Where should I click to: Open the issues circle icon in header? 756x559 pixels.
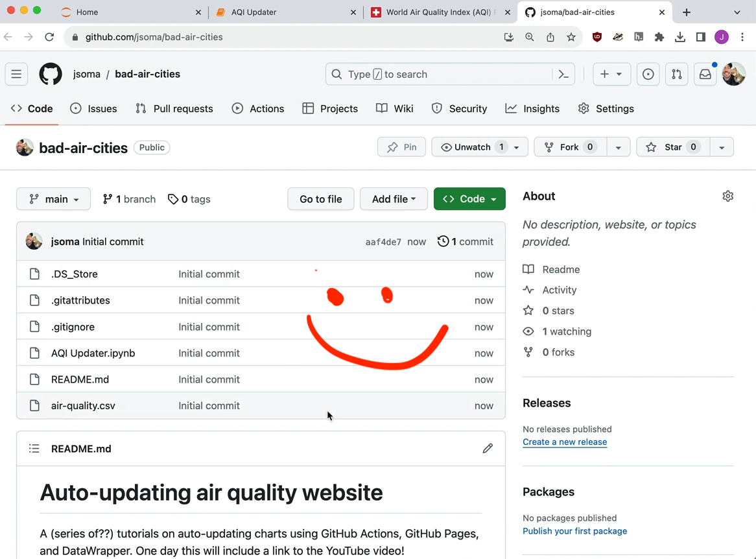pyautogui.click(x=648, y=75)
